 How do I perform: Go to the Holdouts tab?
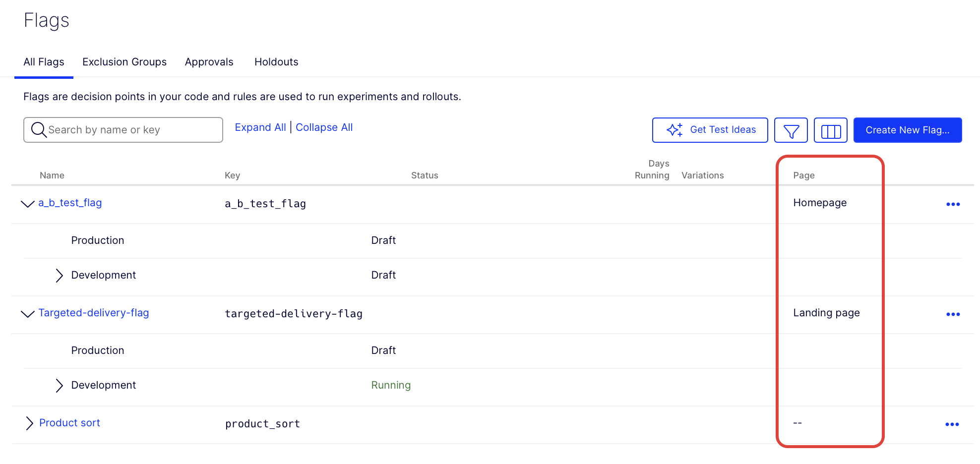tap(276, 62)
